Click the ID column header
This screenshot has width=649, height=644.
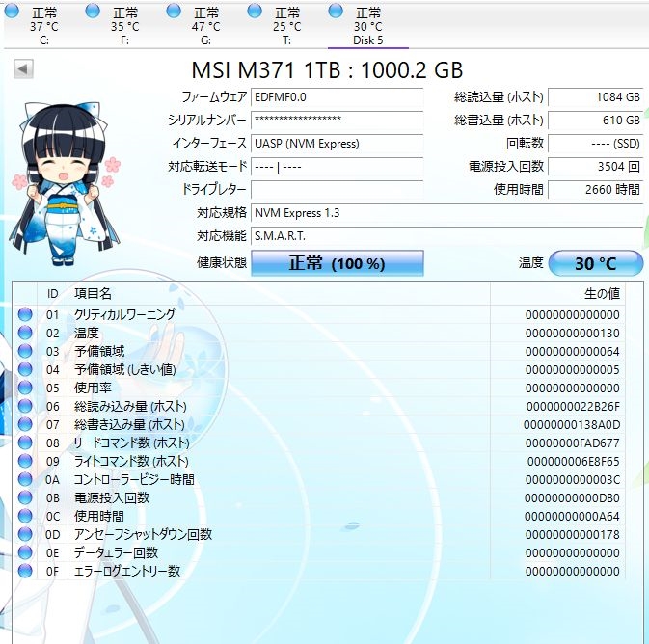tap(53, 294)
